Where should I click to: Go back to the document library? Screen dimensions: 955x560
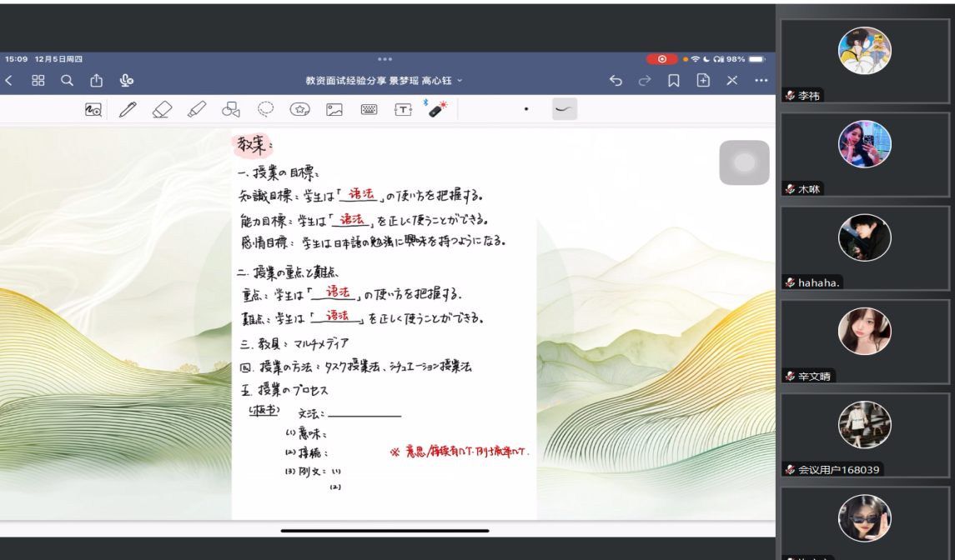pos(9,81)
